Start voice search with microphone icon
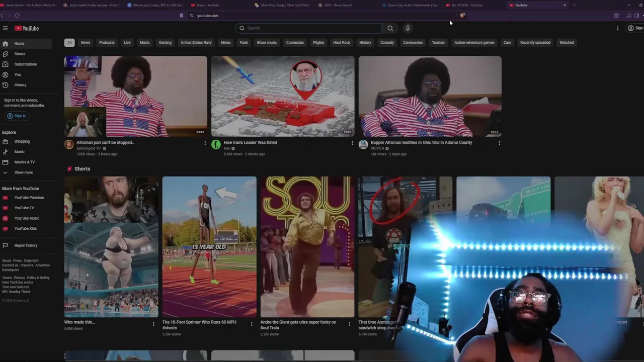Image resolution: width=644 pixels, height=362 pixels. click(408, 28)
